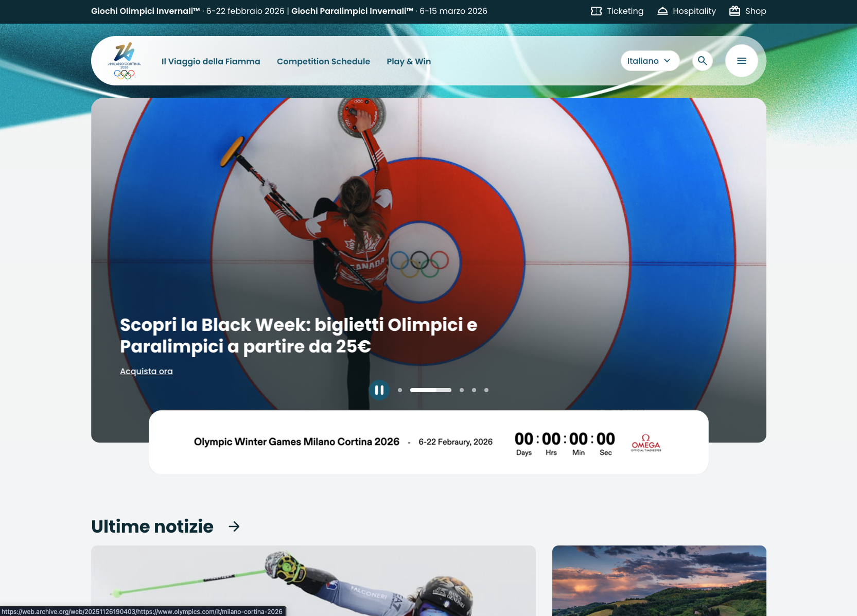Click the active carousel progress bar
Viewport: 857px width, 616px height.
431,390
